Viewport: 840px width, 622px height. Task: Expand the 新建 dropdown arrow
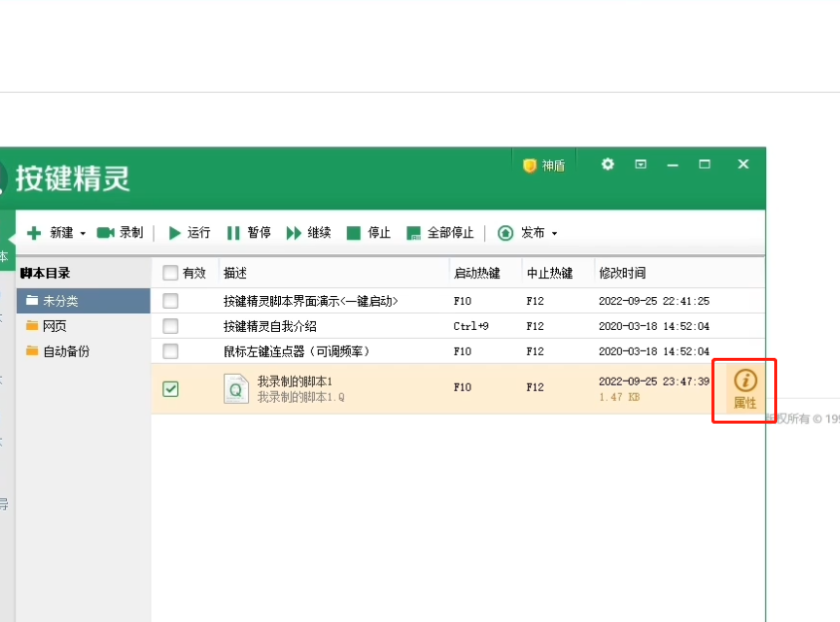(x=83, y=233)
